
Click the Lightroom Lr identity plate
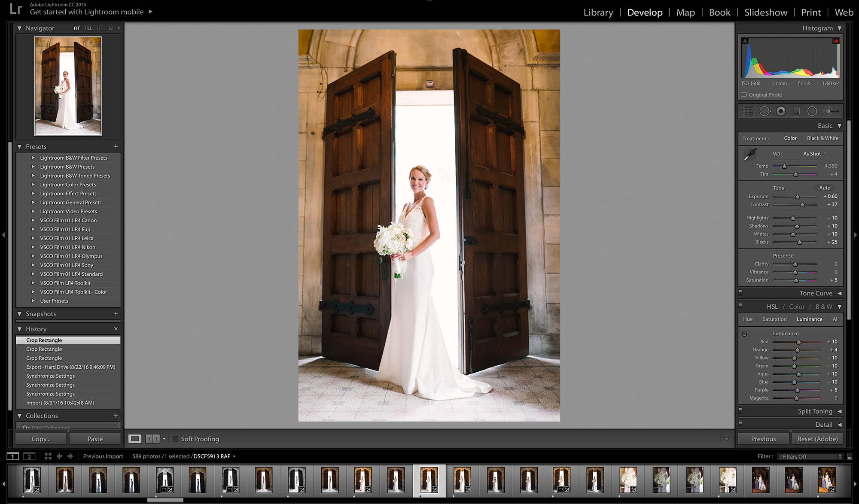coord(15,9)
